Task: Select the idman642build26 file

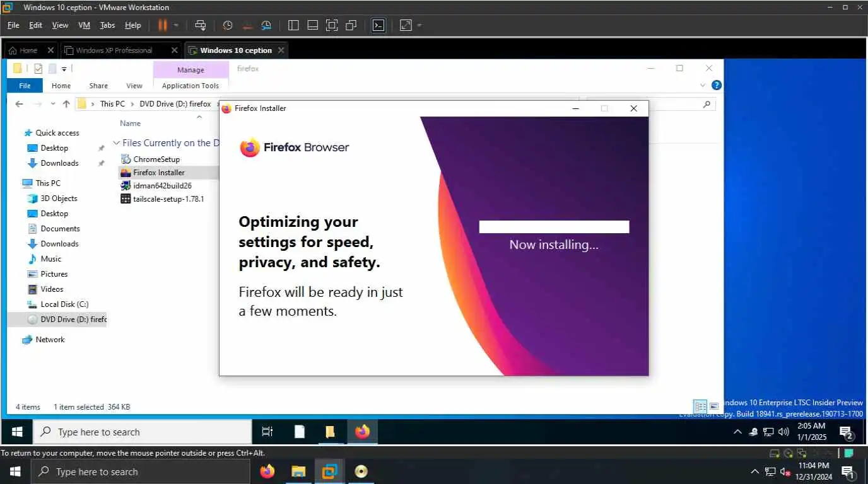Action: (162, 186)
